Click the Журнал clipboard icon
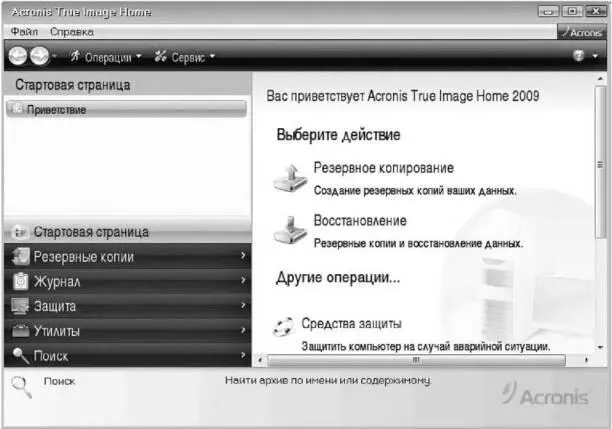Screen dimensions: 612x429 [x=20, y=281]
